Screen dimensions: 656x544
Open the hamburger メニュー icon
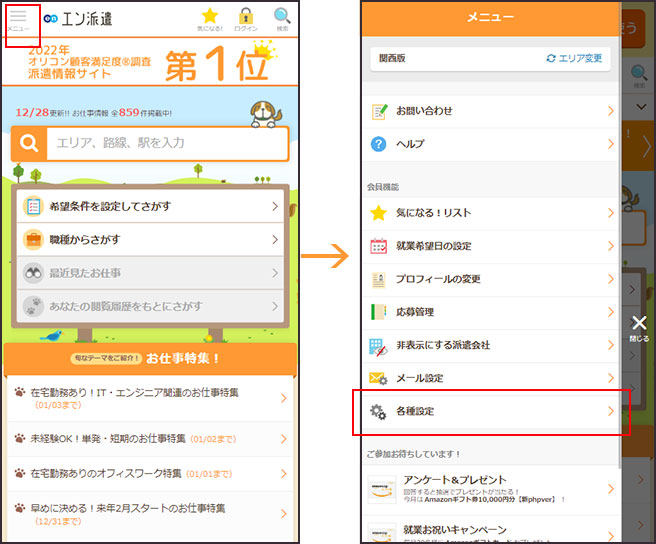coord(18,20)
